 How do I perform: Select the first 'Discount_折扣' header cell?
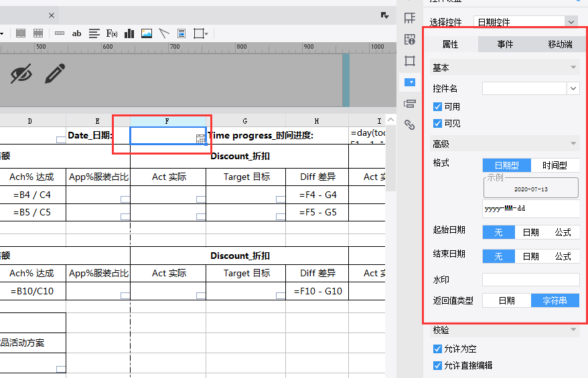[239, 157]
